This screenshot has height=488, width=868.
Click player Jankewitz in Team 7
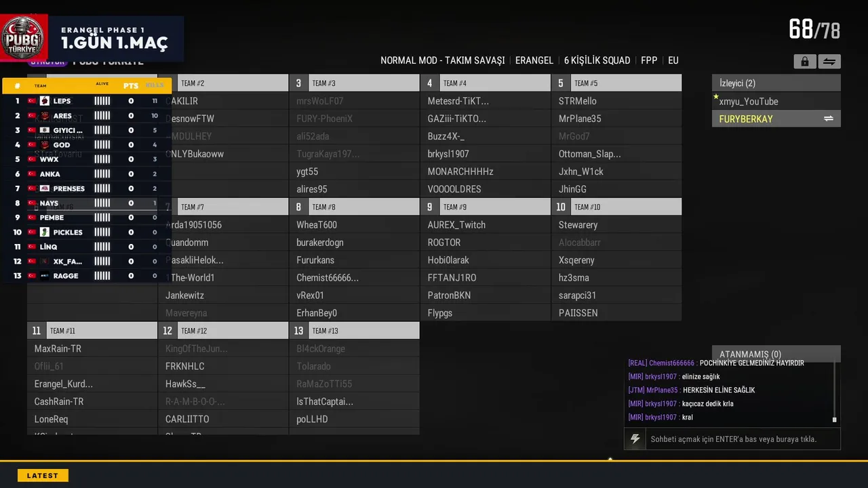pos(223,295)
